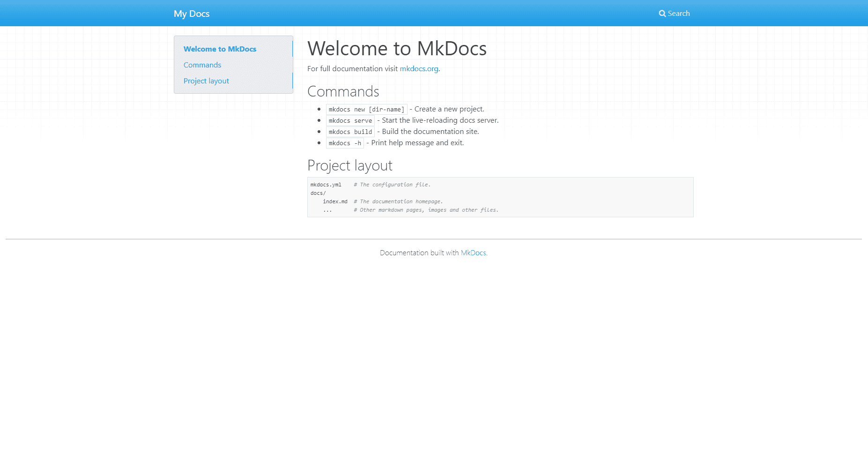Click the Search magnifier icon
The height and width of the screenshot is (459, 868).
click(662, 13)
